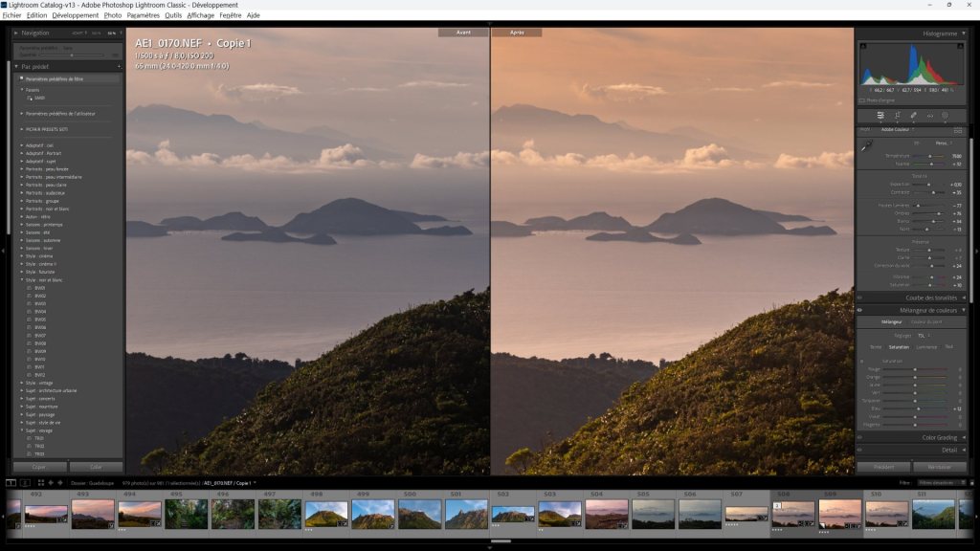Click the Copier button
The image size is (980, 551).
(x=39, y=467)
